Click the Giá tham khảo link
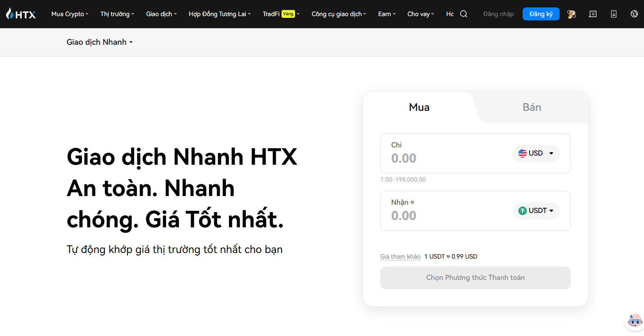The width and height of the screenshot is (644, 336). (x=400, y=256)
